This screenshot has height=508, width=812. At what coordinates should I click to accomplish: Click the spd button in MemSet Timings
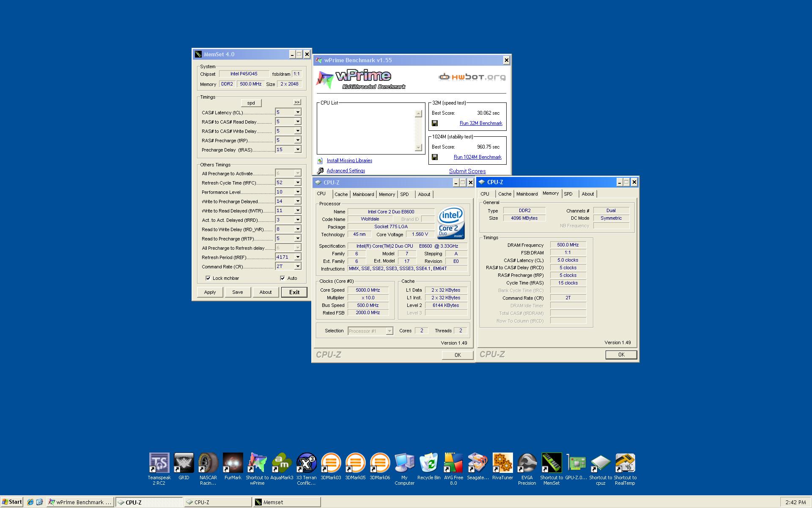[251, 103]
